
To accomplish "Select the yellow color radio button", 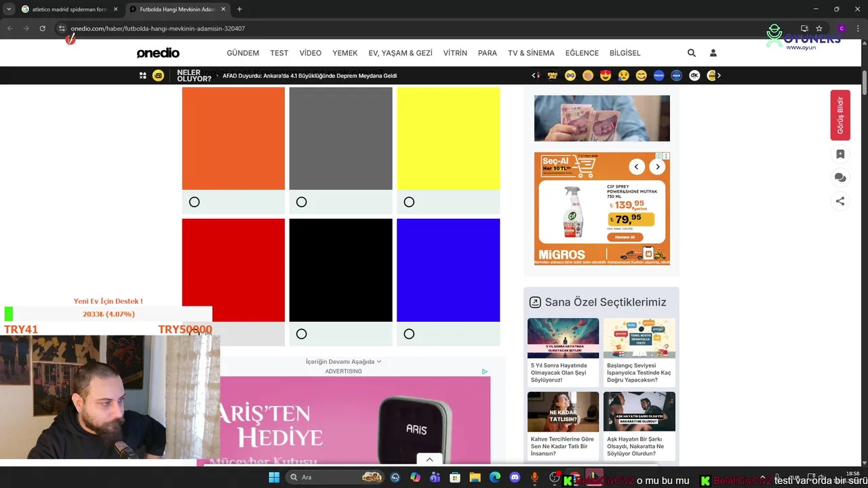I will [409, 202].
